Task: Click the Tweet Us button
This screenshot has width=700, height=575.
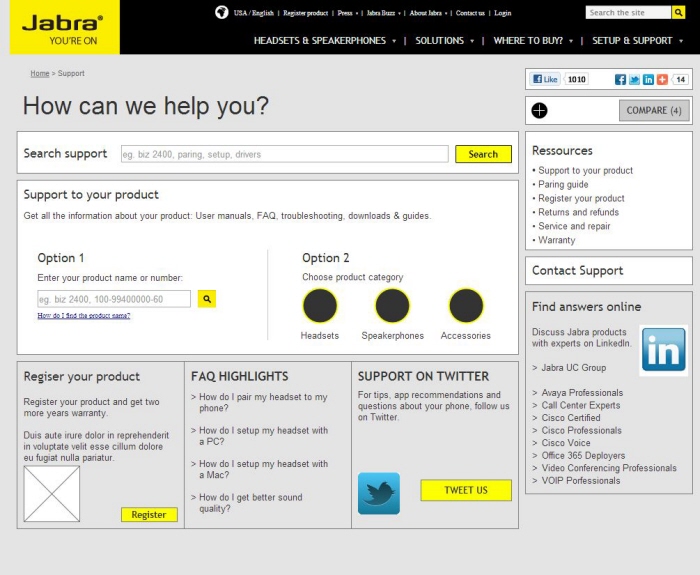Action: (466, 490)
